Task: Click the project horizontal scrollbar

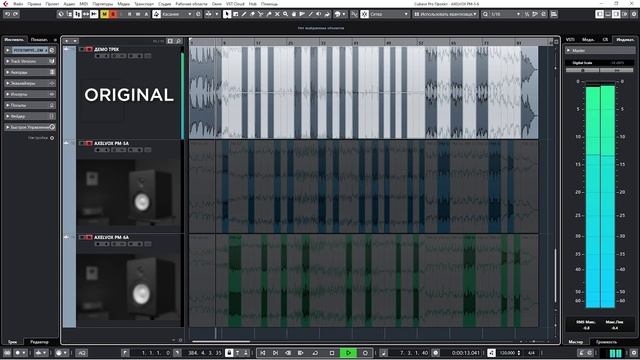Action: tap(221, 341)
